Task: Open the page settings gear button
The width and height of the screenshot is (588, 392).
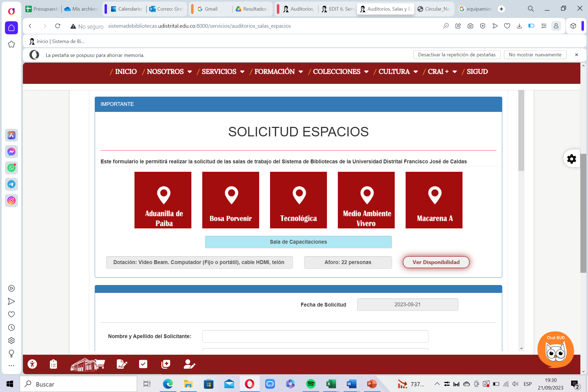Action: pos(571,159)
